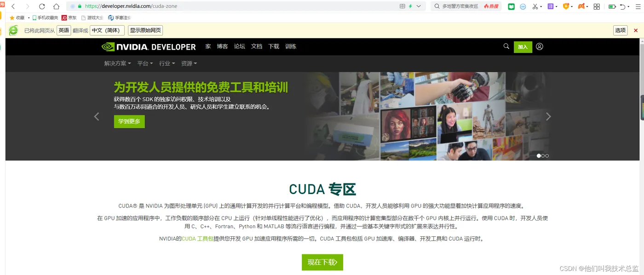Go to next banner slide arrow
Image resolution: width=644 pixels, height=275 pixels.
[x=548, y=116]
